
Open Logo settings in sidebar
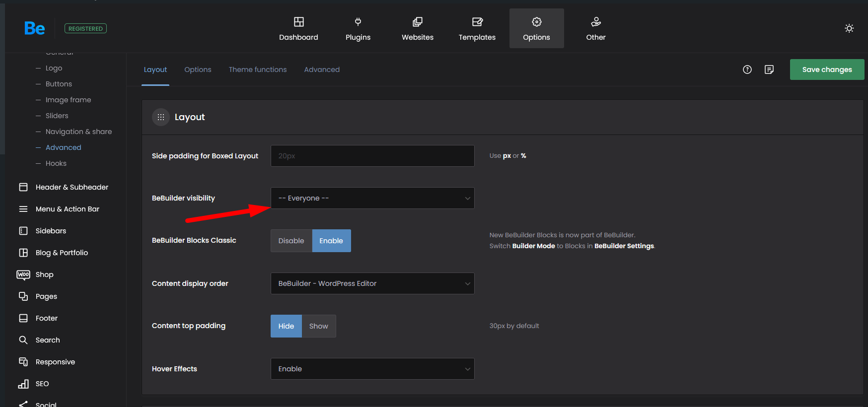pyautogui.click(x=54, y=68)
